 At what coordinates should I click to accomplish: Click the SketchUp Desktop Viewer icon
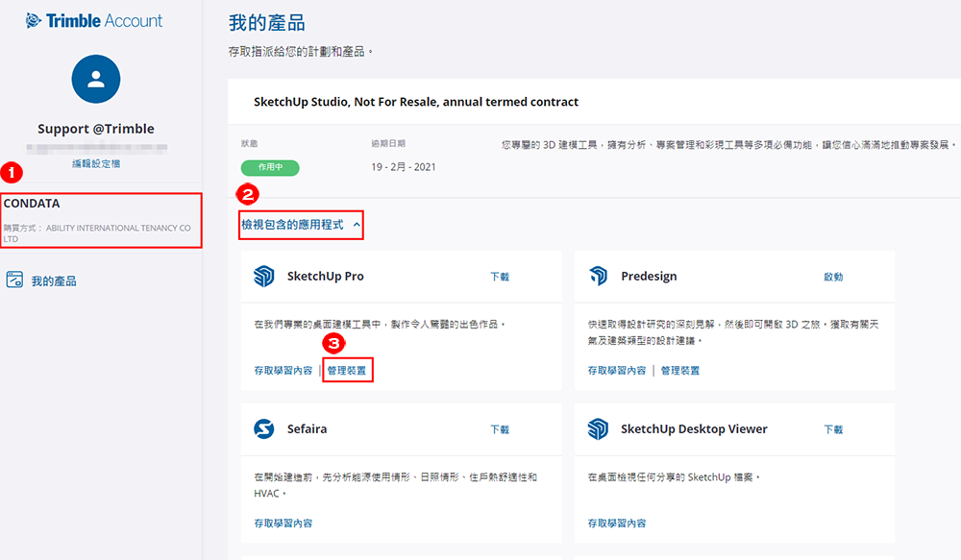click(x=599, y=429)
